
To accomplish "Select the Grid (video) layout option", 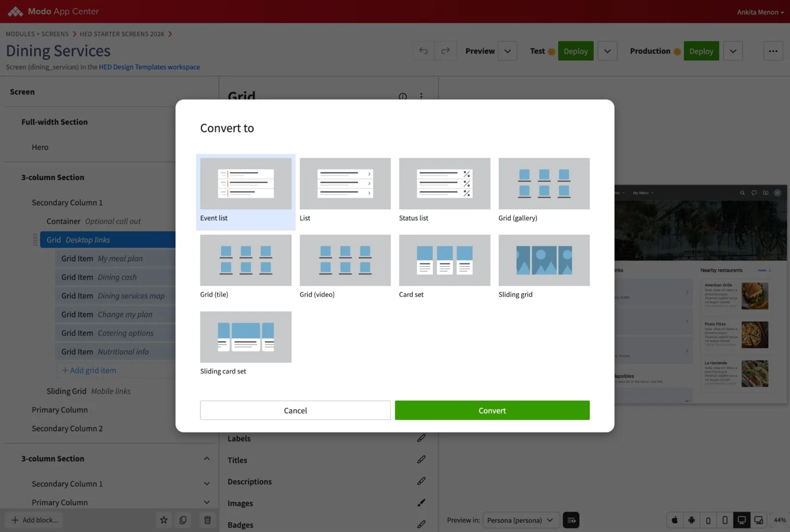I will (345, 260).
